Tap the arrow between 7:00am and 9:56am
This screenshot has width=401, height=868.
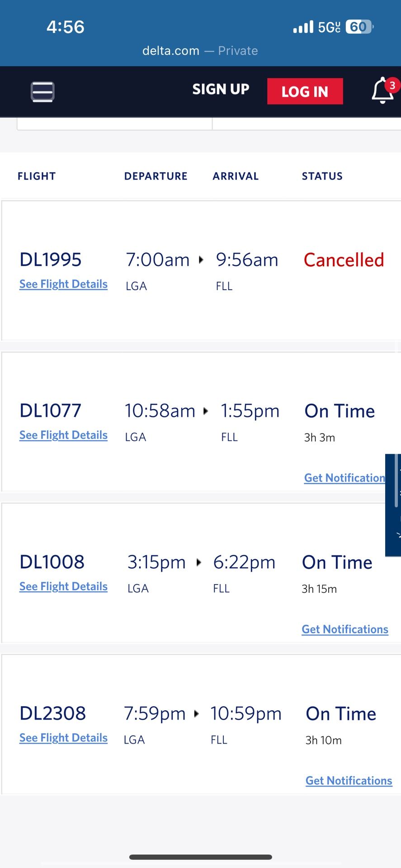(x=201, y=259)
